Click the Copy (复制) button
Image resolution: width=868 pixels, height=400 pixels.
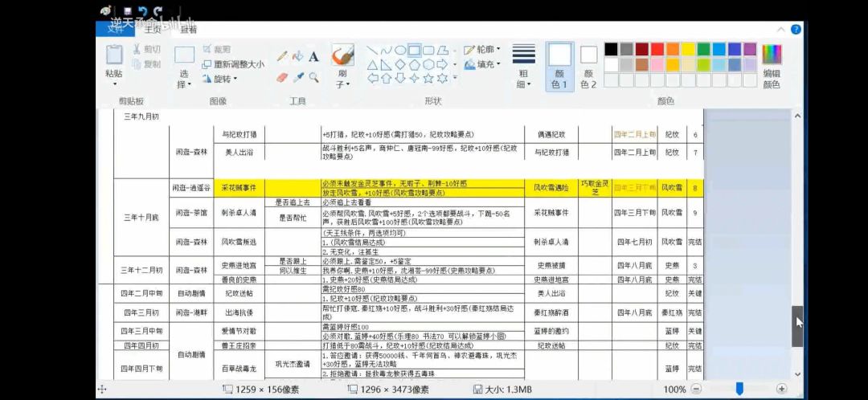coord(147,64)
